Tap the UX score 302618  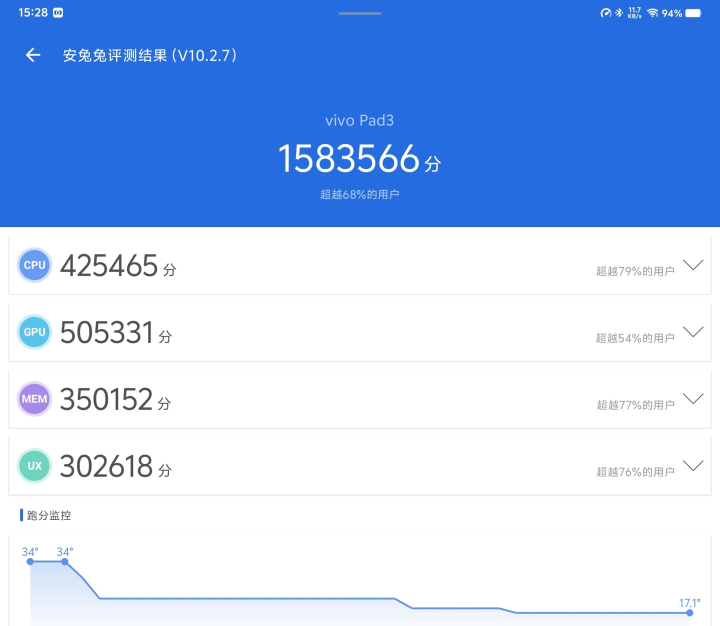[107, 466]
